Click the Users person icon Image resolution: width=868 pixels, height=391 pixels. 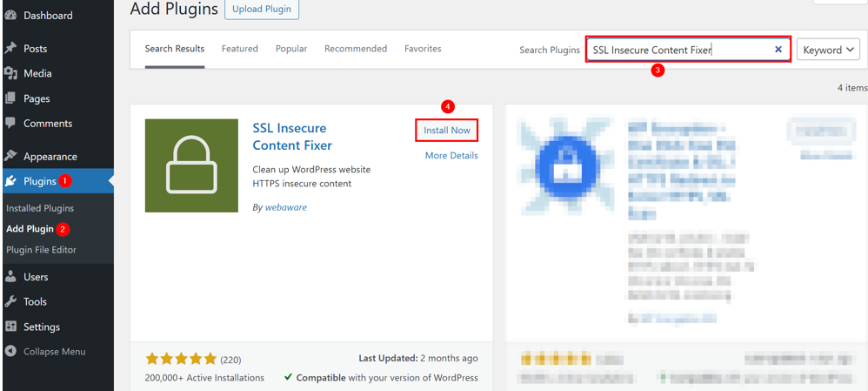pos(10,277)
